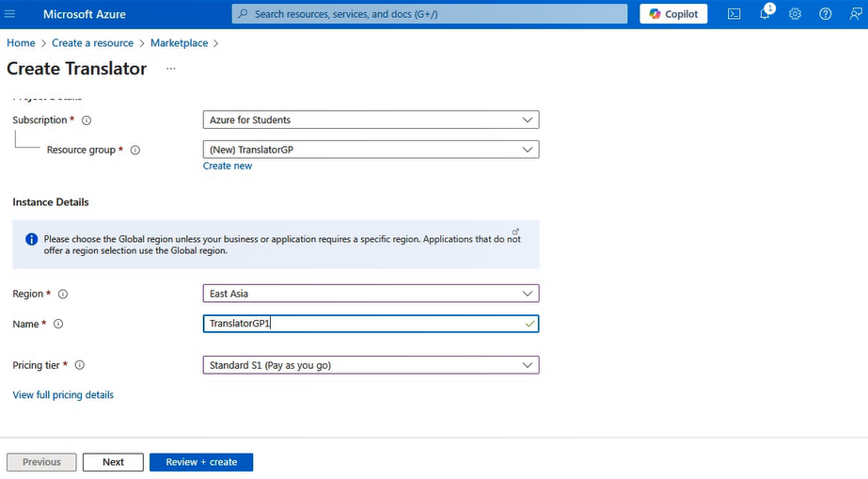Screen dimensions: 868x479
Task: Click the info icon next to Subscription
Action: pos(87,120)
